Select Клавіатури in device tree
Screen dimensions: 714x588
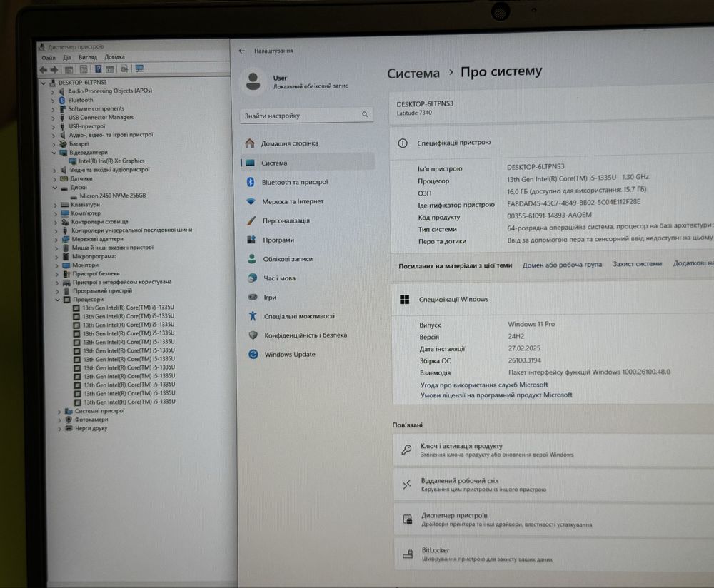point(85,205)
